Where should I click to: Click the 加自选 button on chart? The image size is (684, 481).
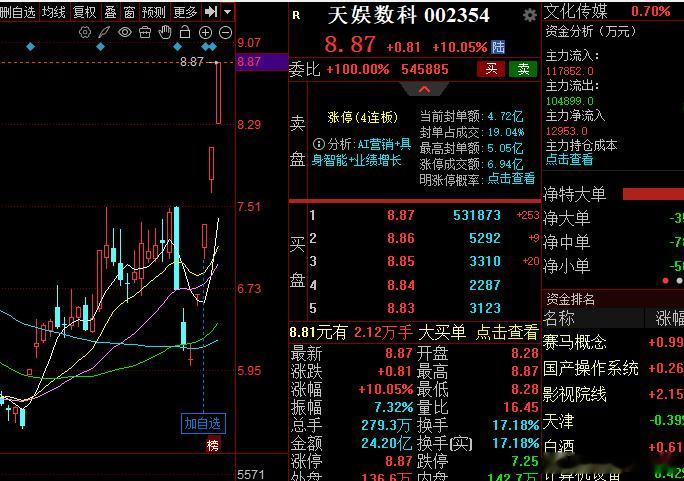click(x=203, y=423)
